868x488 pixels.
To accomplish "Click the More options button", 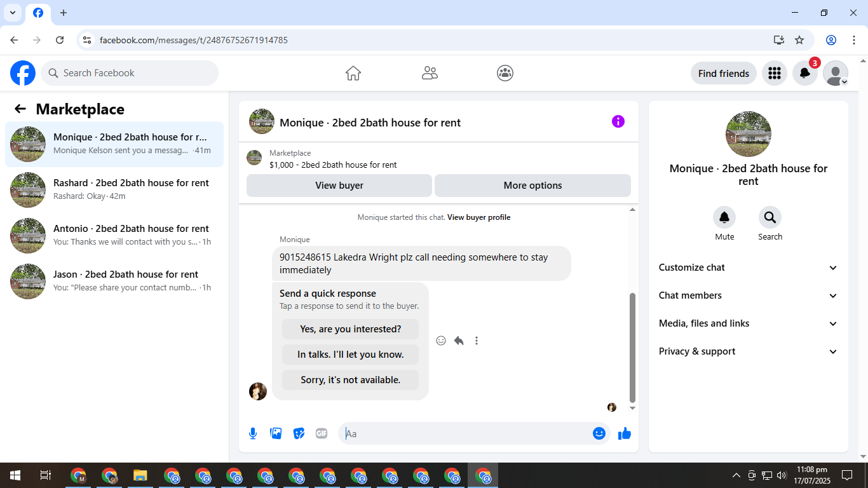I will pyautogui.click(x=532, y=186).
